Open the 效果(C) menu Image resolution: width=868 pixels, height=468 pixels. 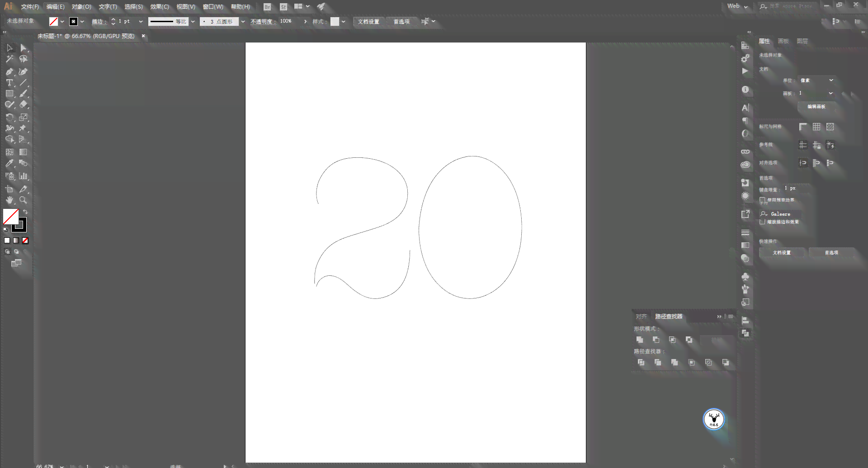tap(160, 7)
